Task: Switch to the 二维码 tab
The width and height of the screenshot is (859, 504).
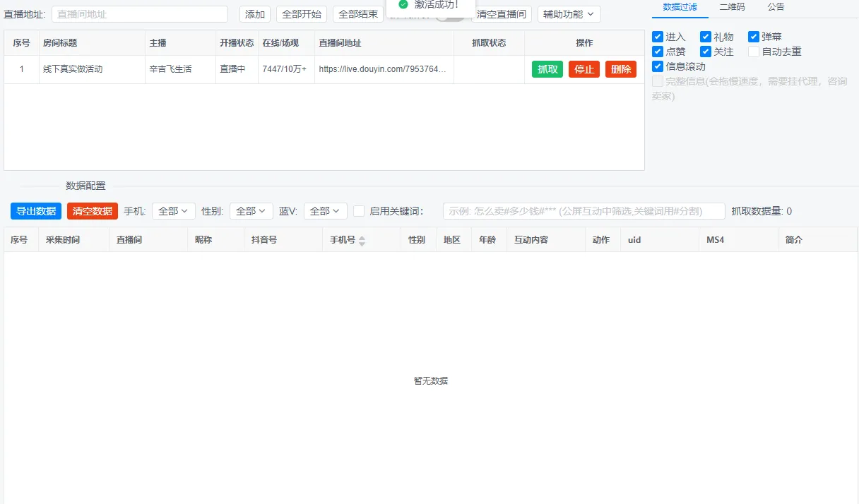Action: click(x=732, y=7)
